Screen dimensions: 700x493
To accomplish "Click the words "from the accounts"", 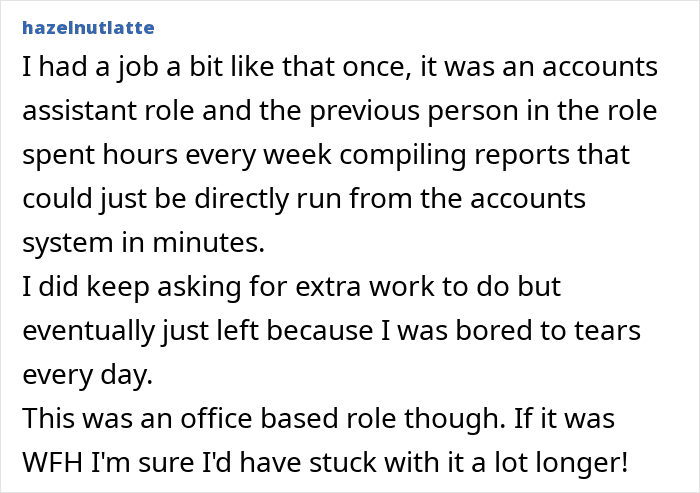I will pyautogui.click(x=467, y=199).
